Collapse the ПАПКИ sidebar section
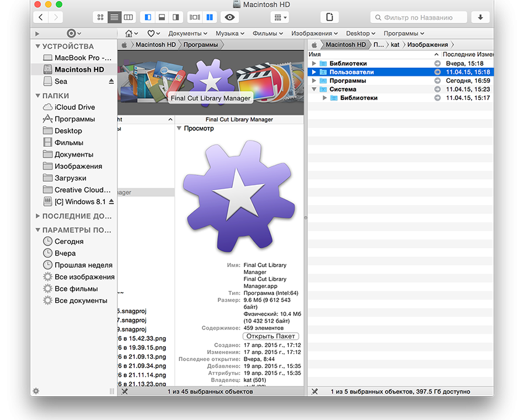This screenshot has width=524, height=420. pos(38,96)
